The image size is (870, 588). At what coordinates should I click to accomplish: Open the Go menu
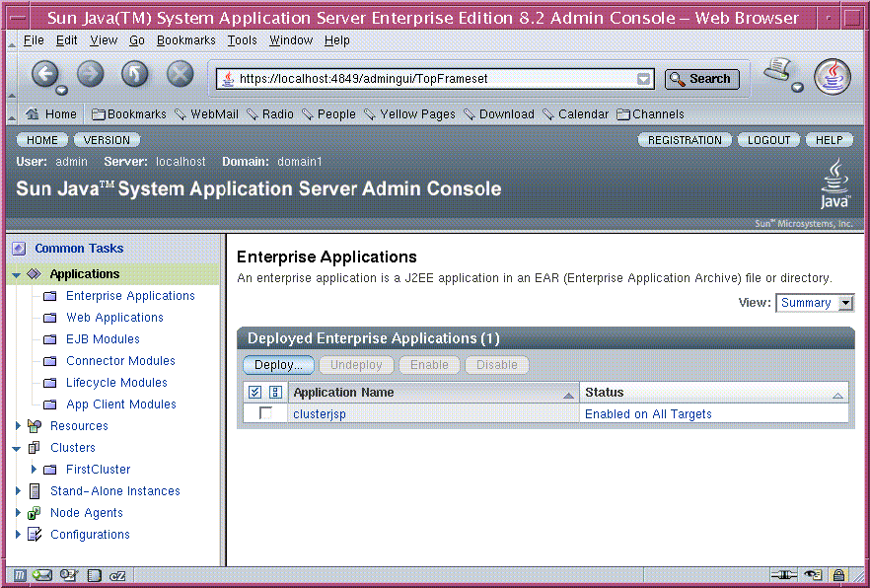(x=136, y=40)
